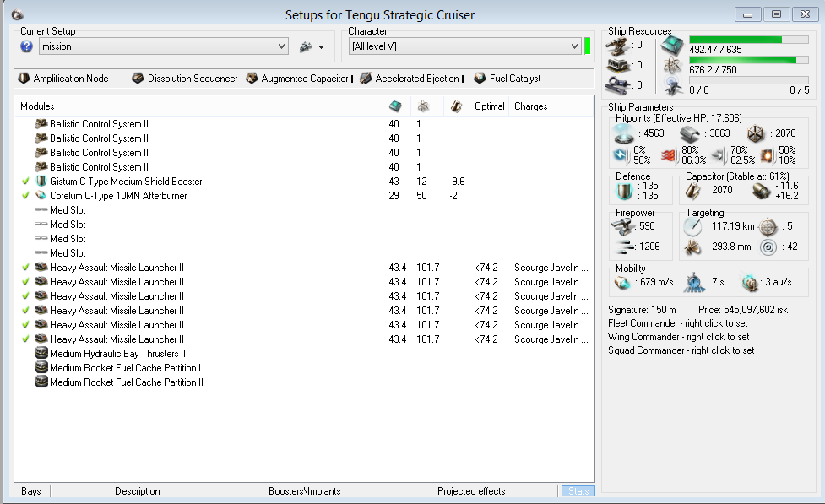
Task: Select Medium Rocket Fuel Cache Partition II row
Action: tap(304, 382)
